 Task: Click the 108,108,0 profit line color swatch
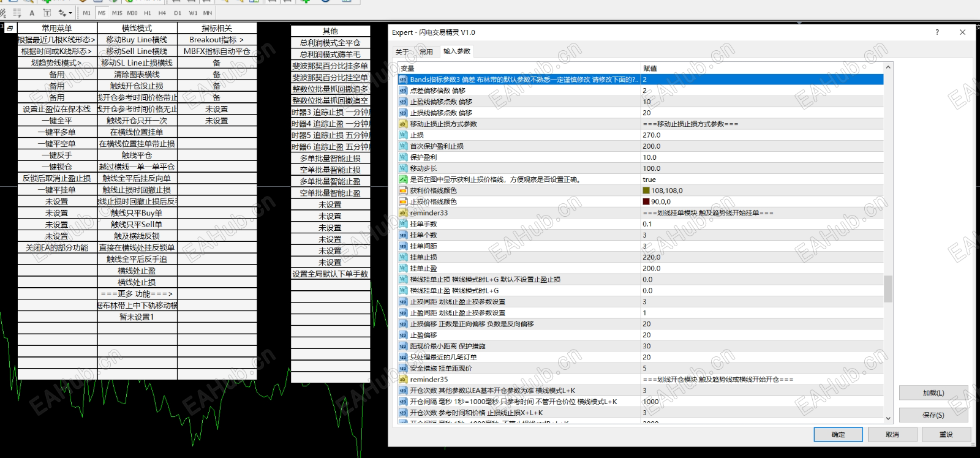coord(646,190)
